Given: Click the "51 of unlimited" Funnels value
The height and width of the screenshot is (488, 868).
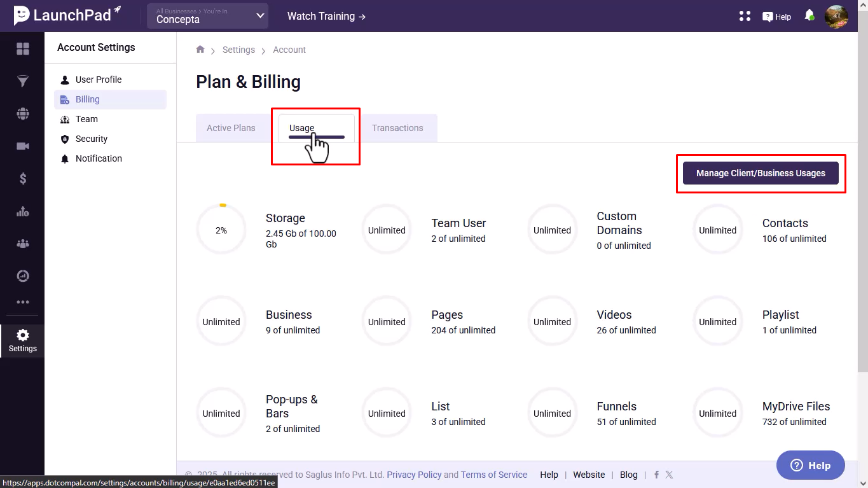Looking at the screenshot, I should coord(626,422).
